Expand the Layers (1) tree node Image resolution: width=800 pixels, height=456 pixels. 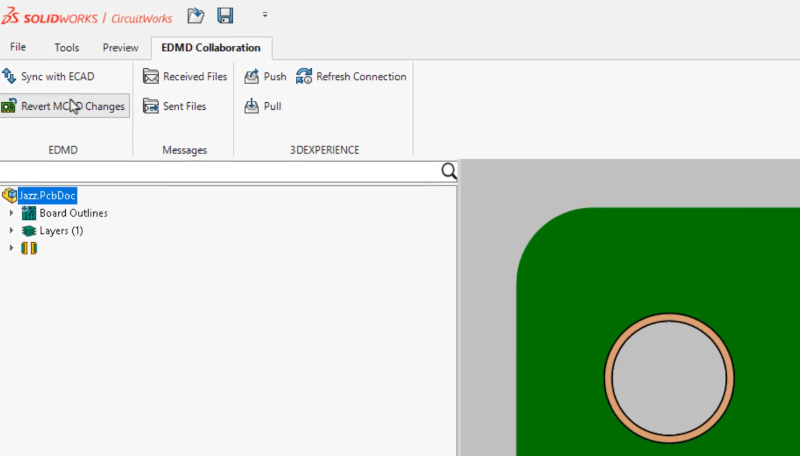11,231
